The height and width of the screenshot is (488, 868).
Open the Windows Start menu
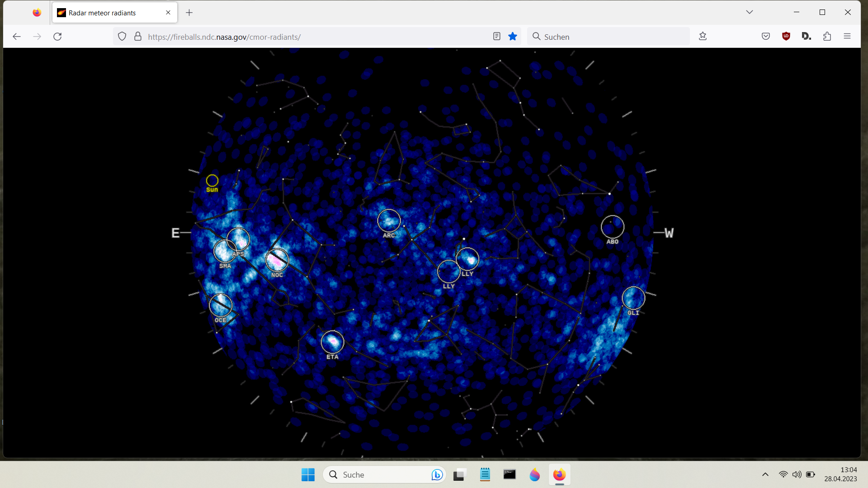(x=308, y=474)
